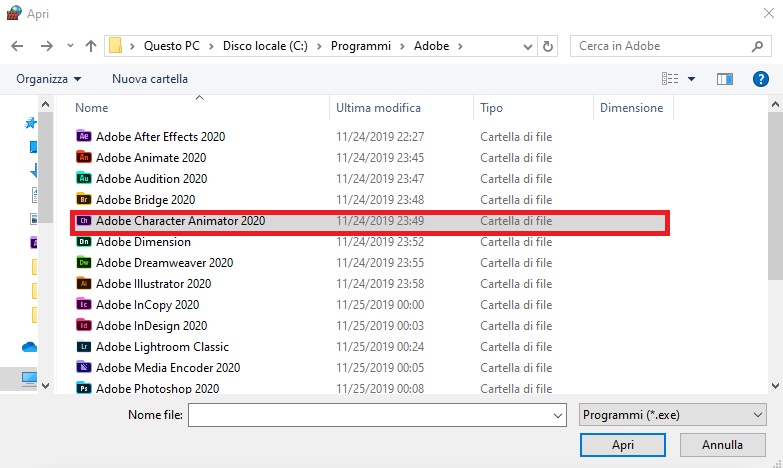Close the Apri dialog window
Screen dimensions: 783x468
[x=769, y=13]
